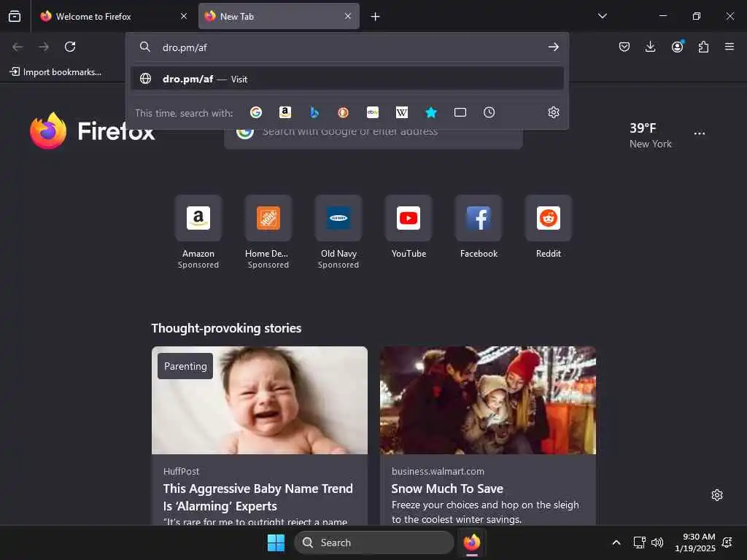747x560 pixels.
Task: Customize new tab page with gear icon
Action: (717, 495)
